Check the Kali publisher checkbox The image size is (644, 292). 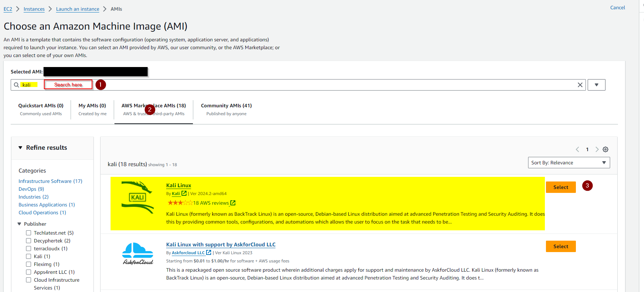(x=29, y=256)
